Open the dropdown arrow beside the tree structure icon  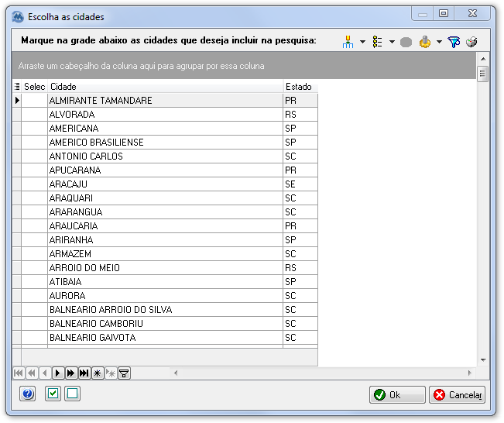[x=362, y=42]
